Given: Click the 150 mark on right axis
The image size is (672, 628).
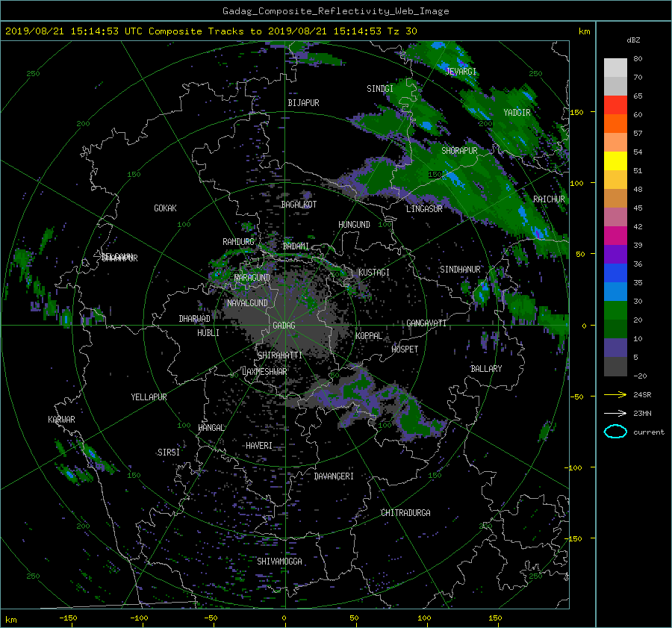Looking at the screenshot, I should [x=577, y=112].
